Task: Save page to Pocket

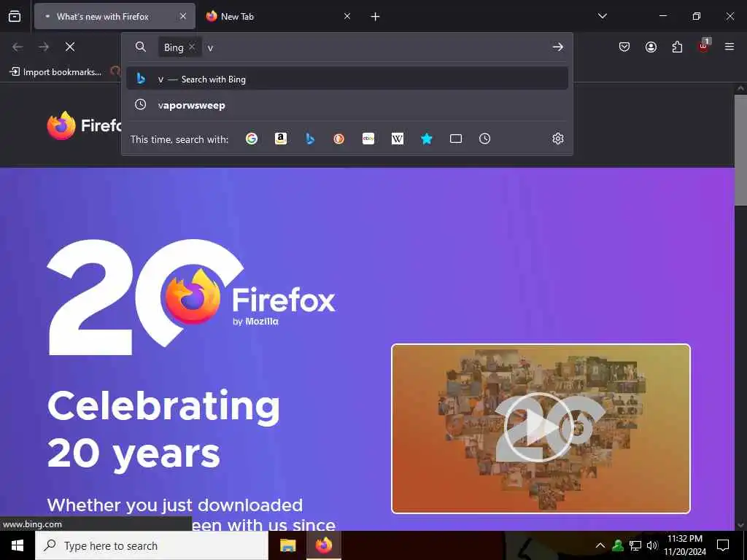Action: coord(624,47)
